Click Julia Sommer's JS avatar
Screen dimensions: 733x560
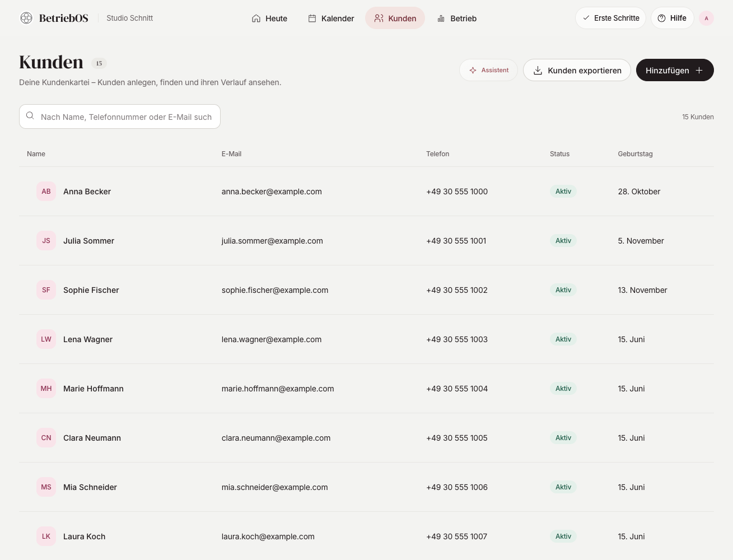pyautogui.click(x=46, y=241)
